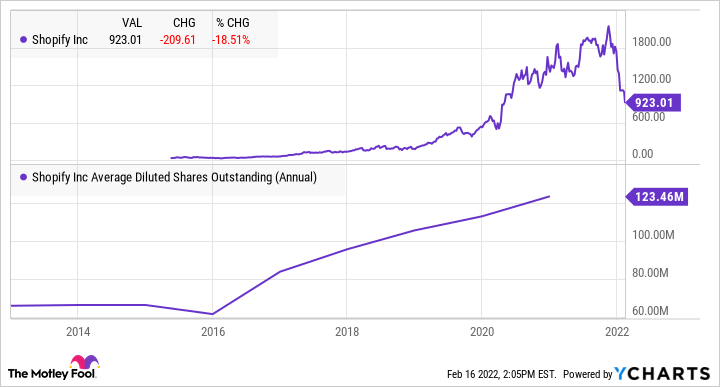Viewport: 720px width, 387px height.
Task: Click the 0.00 y-axis label
Action: pyautogui.click(x=642, y=154)
